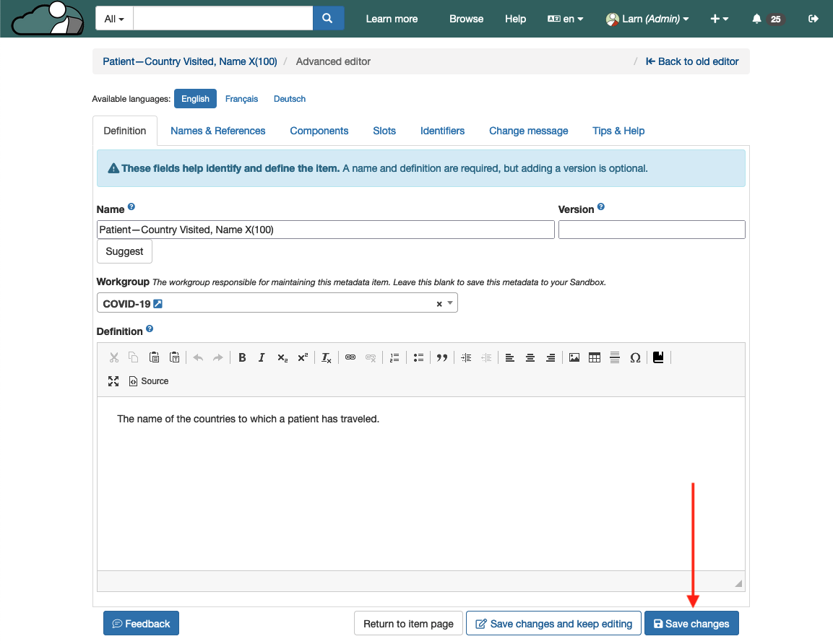This screenshot has width=833, height=644.
Task: Click into the Version input field
Action: click(x=651, y=230)
